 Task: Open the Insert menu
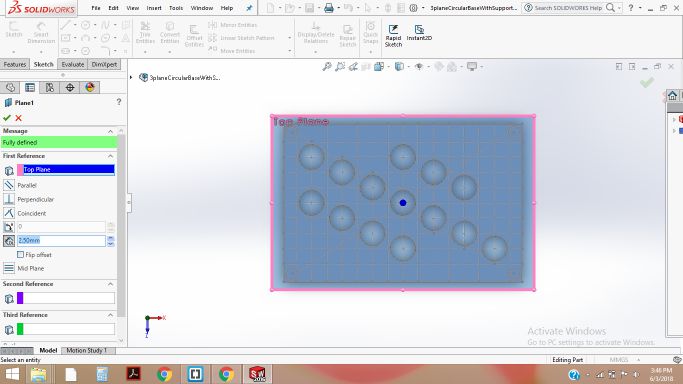(154, 8)
